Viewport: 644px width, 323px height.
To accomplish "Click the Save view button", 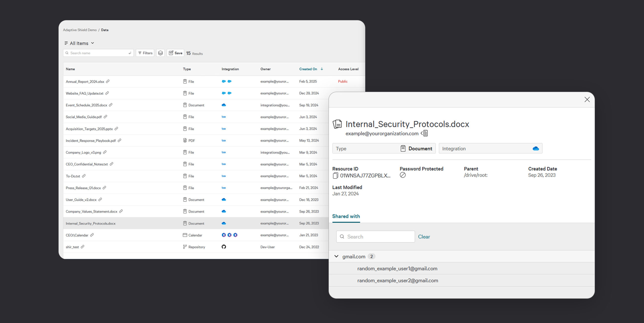I will (x=175, y=53).
